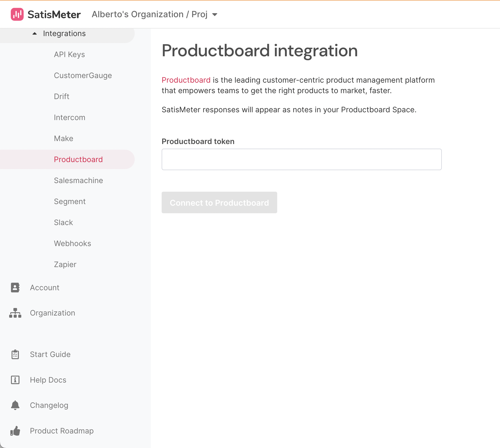Expand the project selector chevron
The image size is (500, 448).
(x=215, y=15)
